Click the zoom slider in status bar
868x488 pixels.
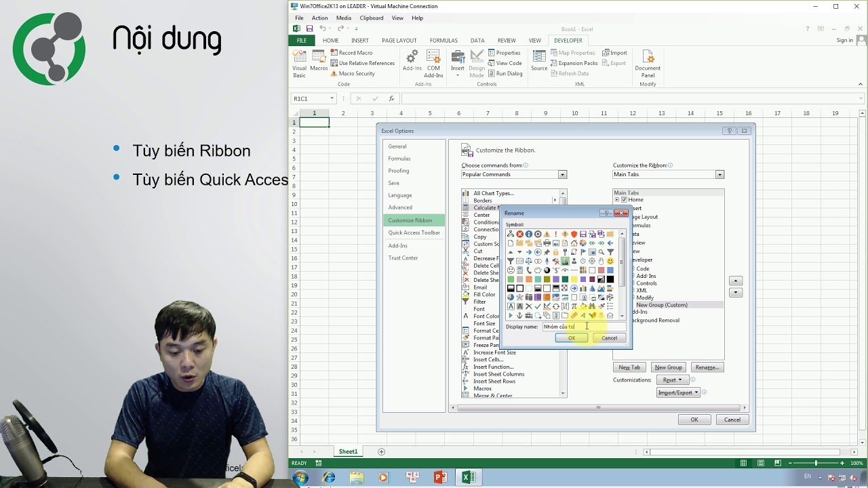tap(816, 463)
